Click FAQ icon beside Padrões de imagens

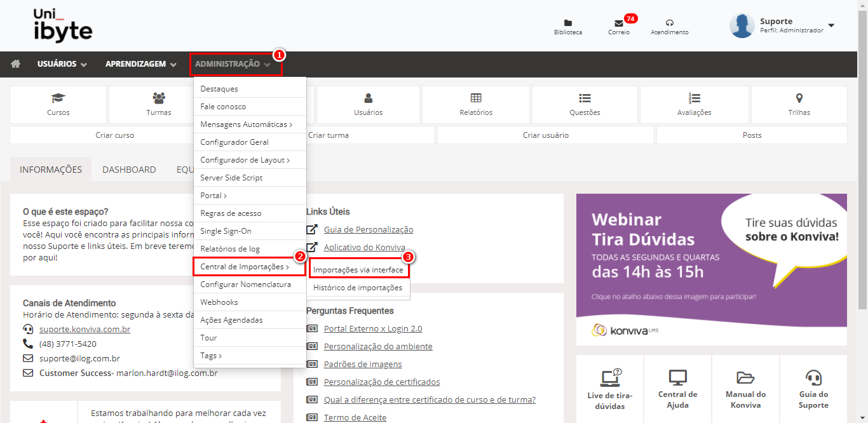(312, 364)
